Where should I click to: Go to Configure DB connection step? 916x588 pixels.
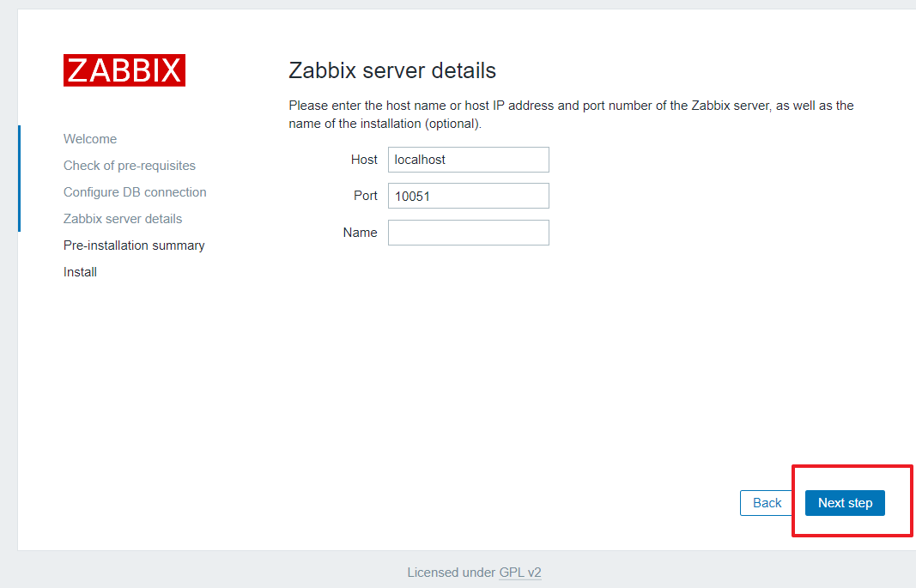(x=135, y=192)
